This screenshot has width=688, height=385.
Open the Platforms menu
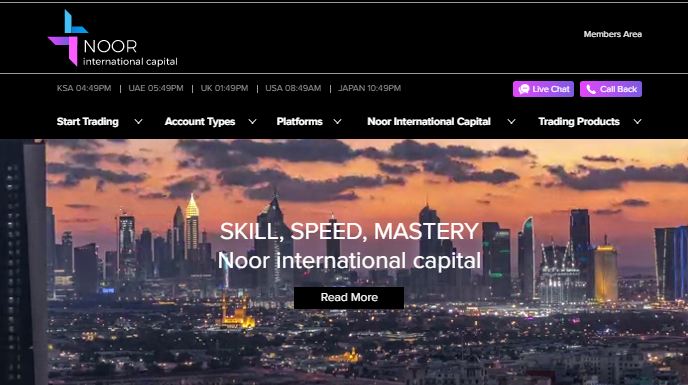pos(300,122)
